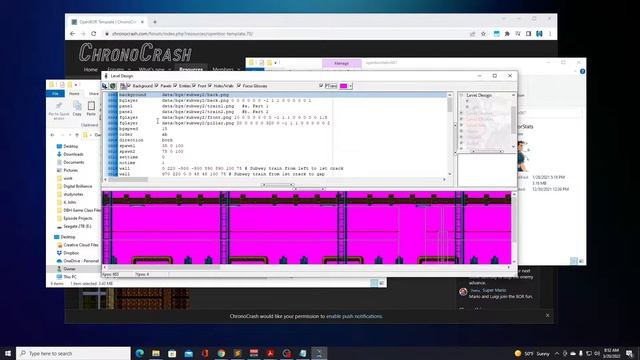This screenshot has height=360, width=640.
Task: Click Pin to Quick access in Explorer ribbon
Action: (x=59, y=110)
